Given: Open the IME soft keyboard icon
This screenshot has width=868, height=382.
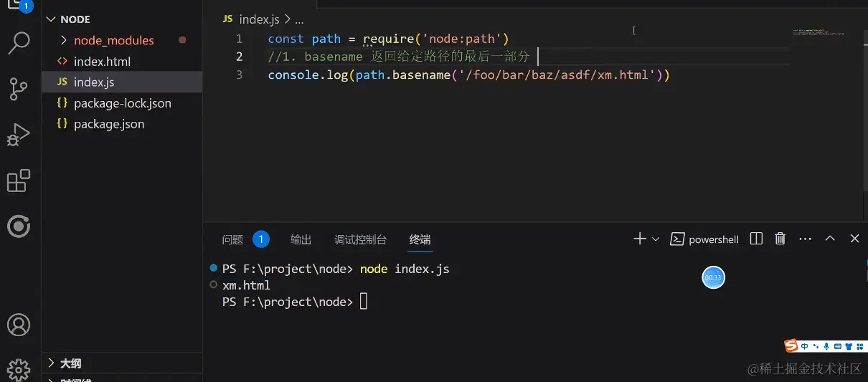Looking at the screenshot, I should coord(837,347).
